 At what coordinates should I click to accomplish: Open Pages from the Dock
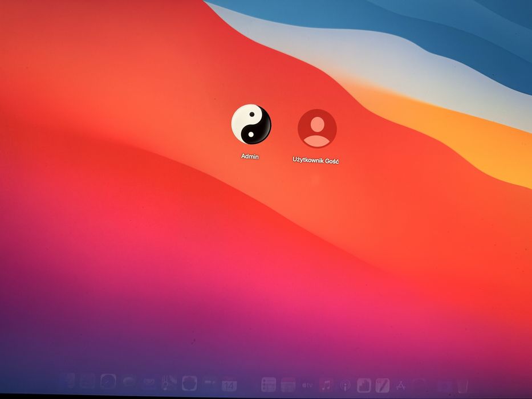[x=383, y=385]
